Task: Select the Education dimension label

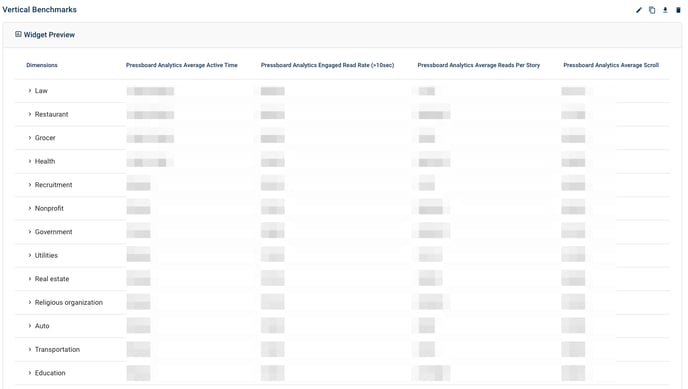Action: click(x=50, y=373)
